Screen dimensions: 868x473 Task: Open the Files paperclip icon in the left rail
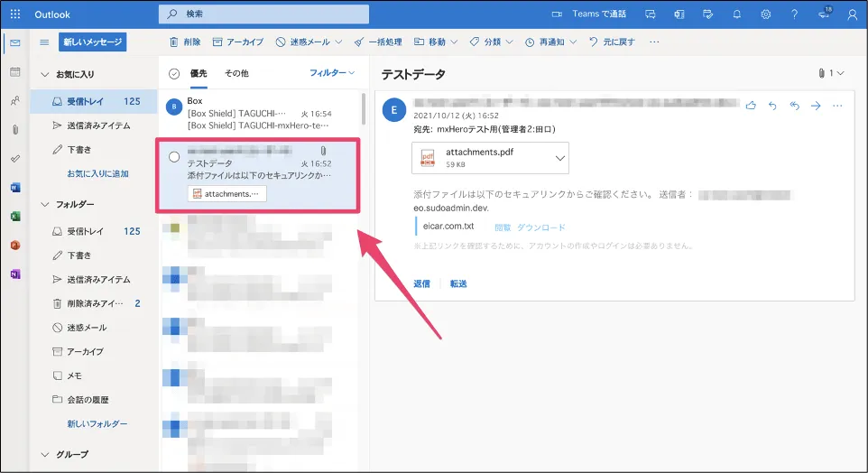coord(15,130)
